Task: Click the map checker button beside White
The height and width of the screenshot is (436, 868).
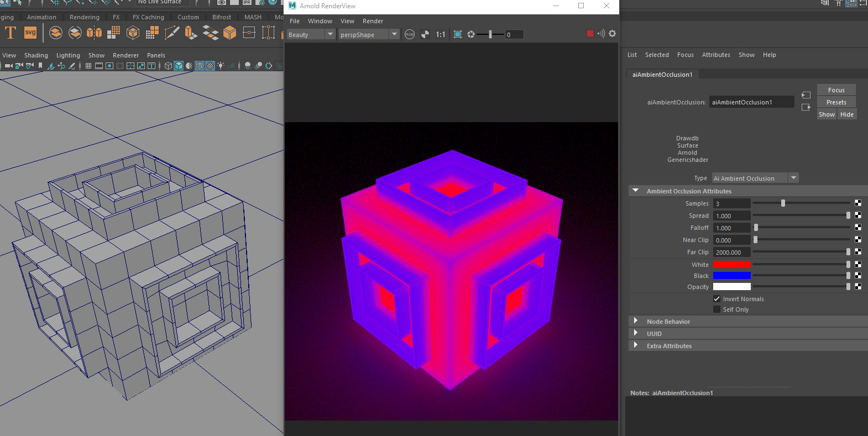Action: [858, 264]
